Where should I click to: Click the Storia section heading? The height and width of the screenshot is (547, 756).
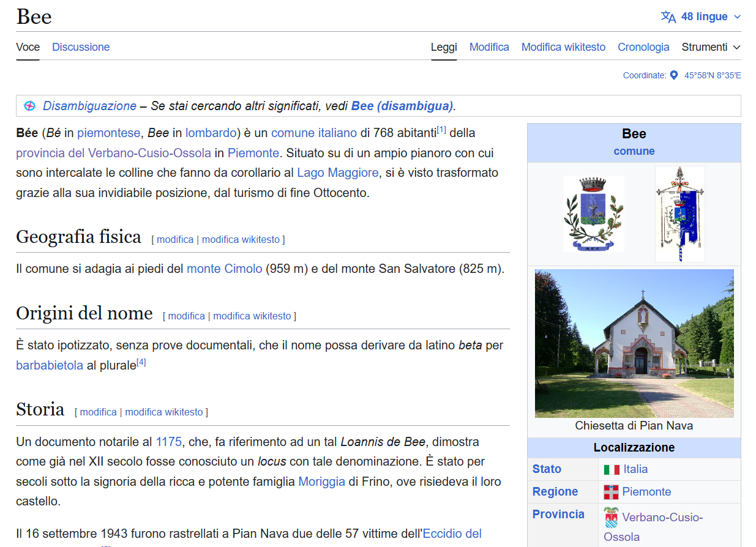(40, 409)
